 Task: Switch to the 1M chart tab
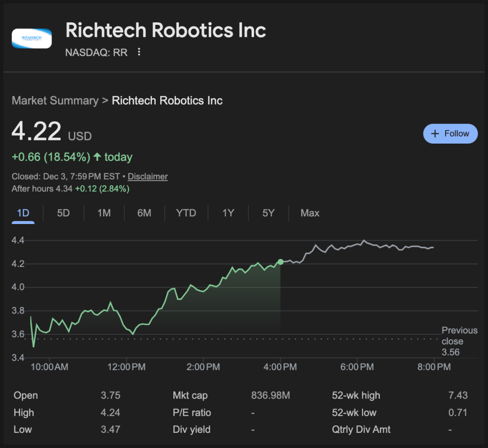point(104,213)
